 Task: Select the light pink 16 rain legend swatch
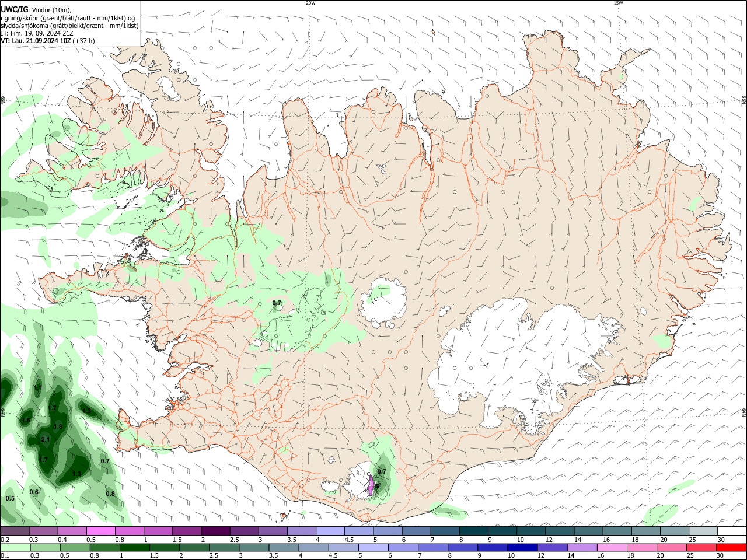612,547
